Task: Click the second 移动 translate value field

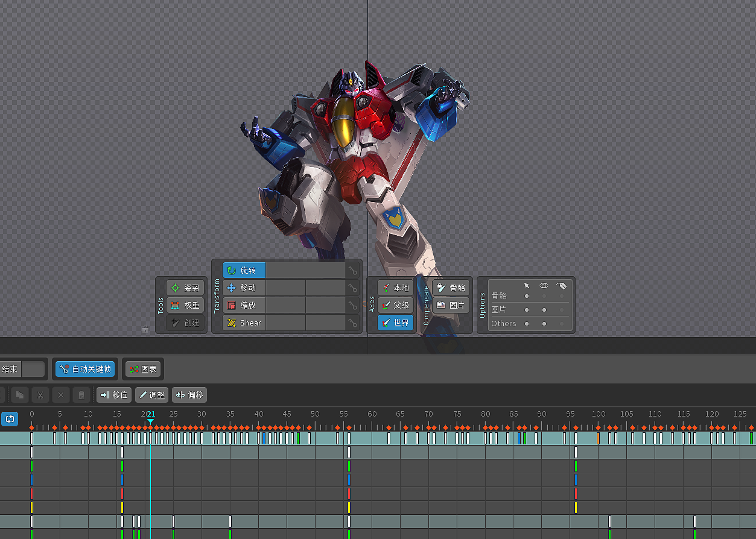Action: 325,288
